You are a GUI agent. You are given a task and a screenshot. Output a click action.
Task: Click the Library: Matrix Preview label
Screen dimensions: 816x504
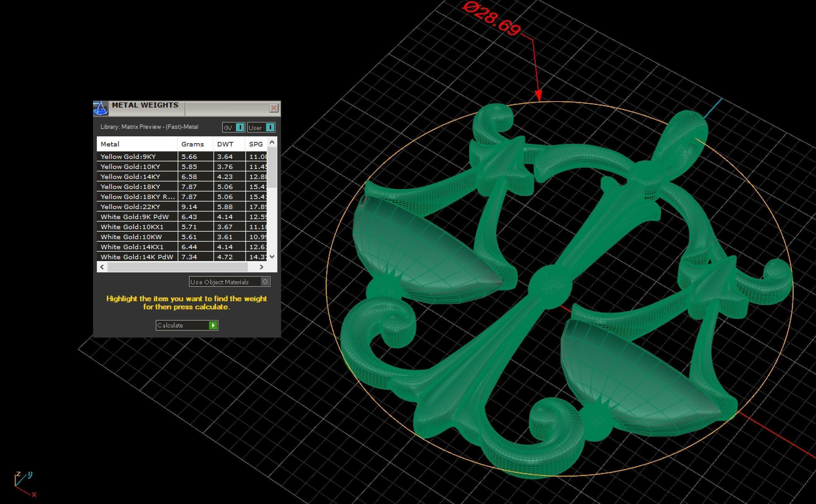[149, 127]
